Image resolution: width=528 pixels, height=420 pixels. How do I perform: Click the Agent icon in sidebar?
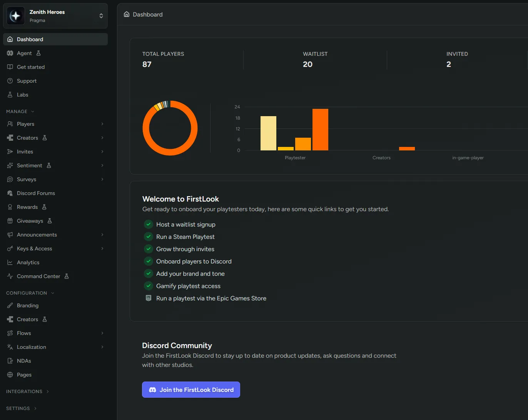[10, 53]
